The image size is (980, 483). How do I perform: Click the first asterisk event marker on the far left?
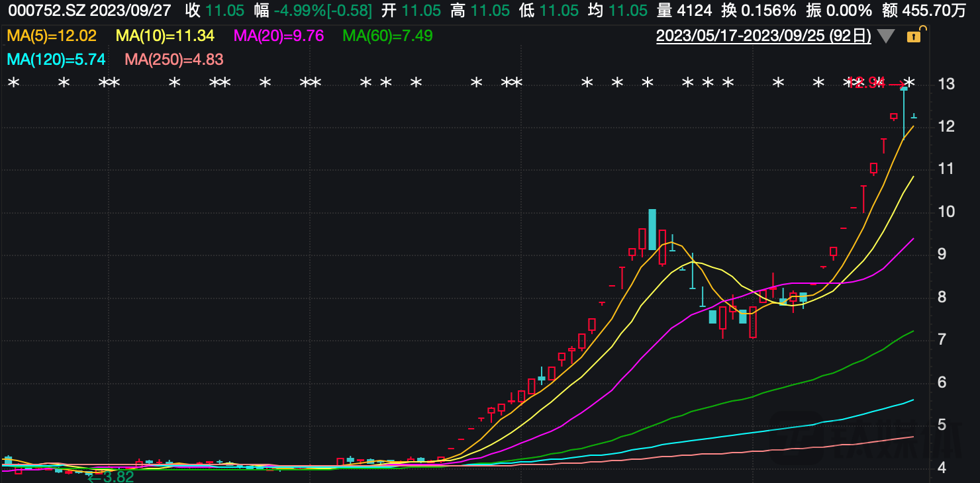[13, 84]
